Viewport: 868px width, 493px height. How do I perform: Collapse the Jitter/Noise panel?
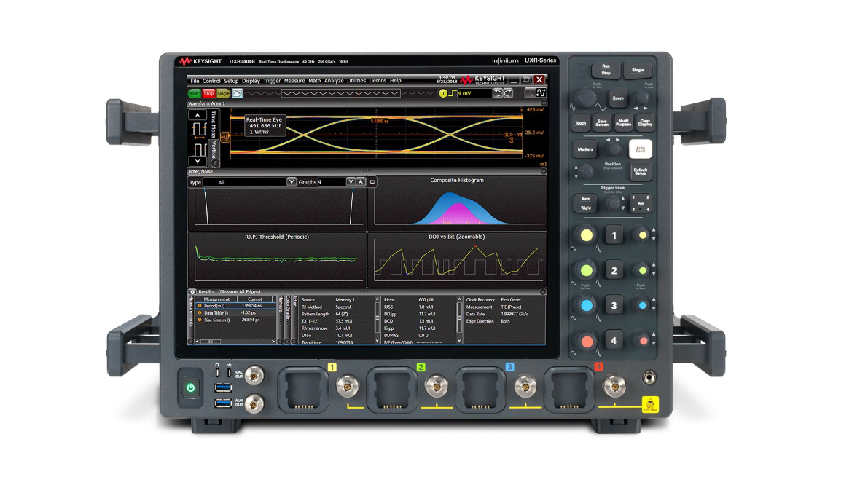(x=542, y=172)
